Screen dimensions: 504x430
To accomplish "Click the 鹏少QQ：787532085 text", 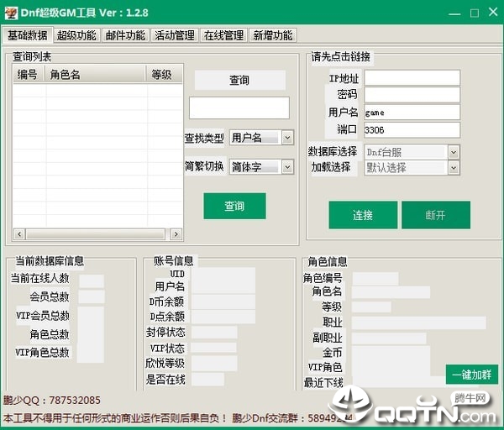I will (52, 400).
